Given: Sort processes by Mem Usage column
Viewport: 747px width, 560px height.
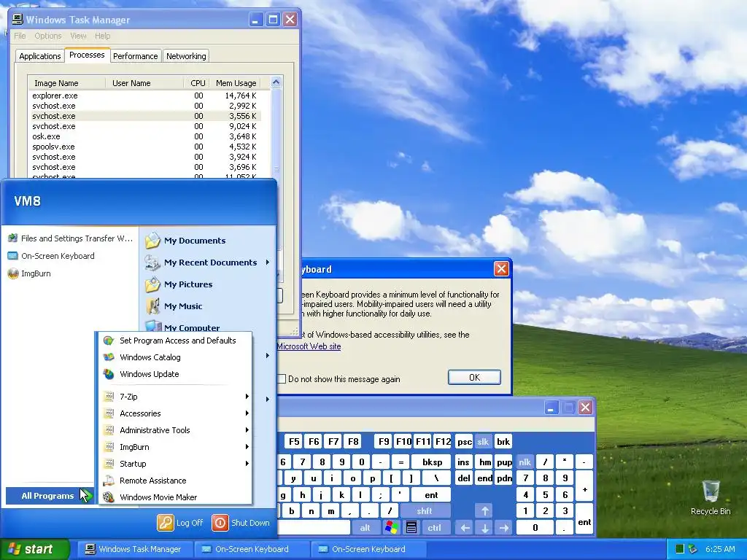Looking at the screenshot, I should tap(236, 83).
